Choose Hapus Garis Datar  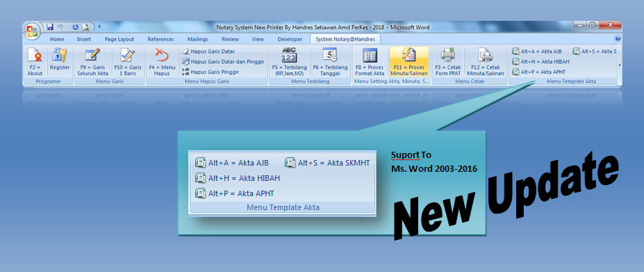[208, 51]
